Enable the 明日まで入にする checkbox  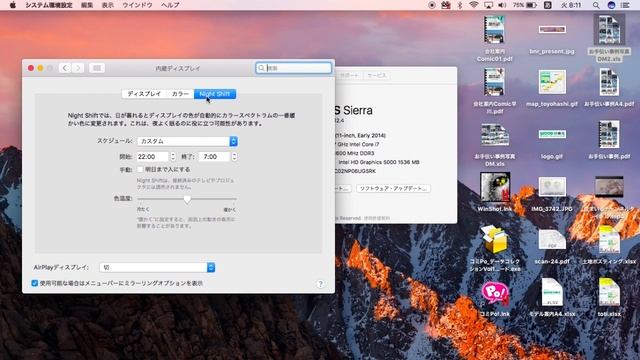[x=140, y=169]
